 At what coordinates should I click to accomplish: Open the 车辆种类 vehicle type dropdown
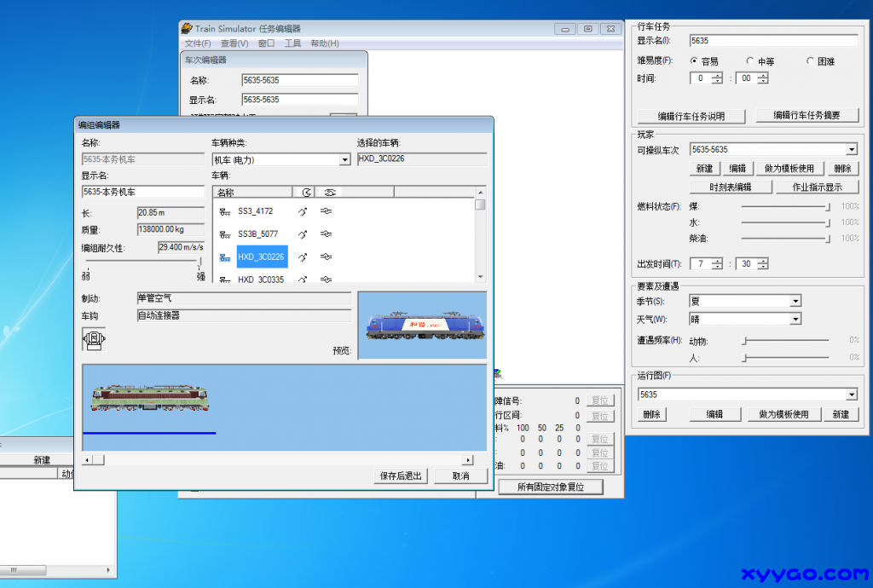(344, 159)
